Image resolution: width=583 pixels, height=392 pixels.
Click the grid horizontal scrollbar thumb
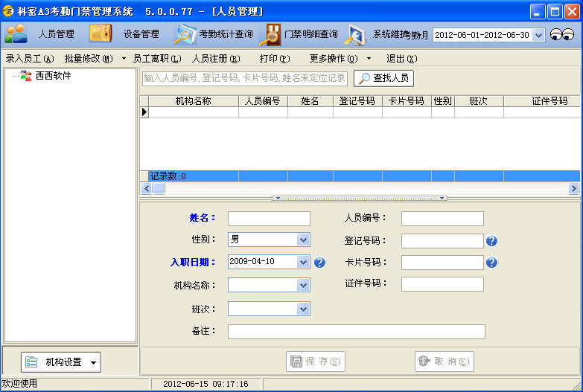(159, 189)
